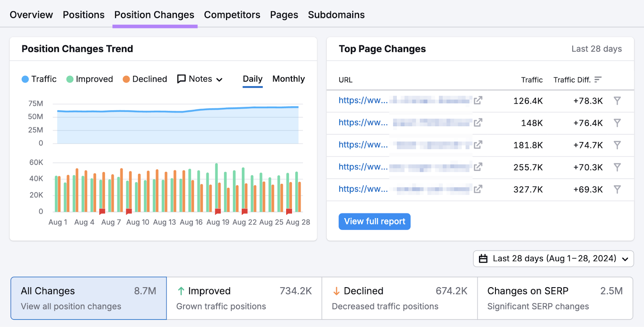The image size is (644, 327).
Task: Open the Competitors tab
Action: (x=232, y=15)
